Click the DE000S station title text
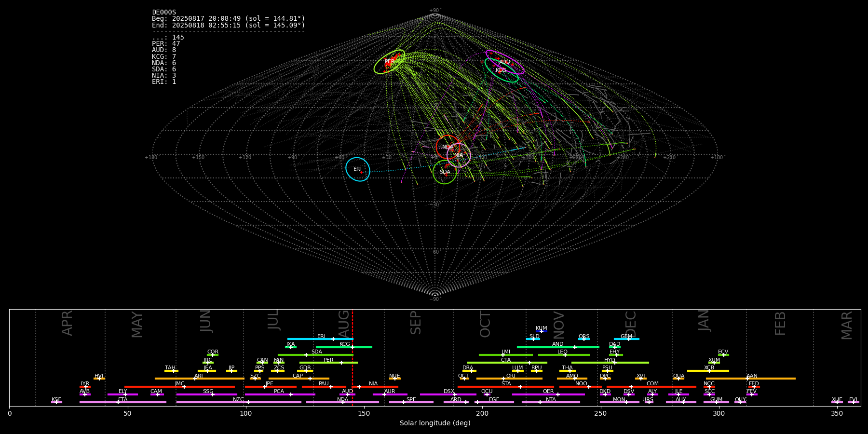This screenshot has height=434, width=868. coord(164,13)
